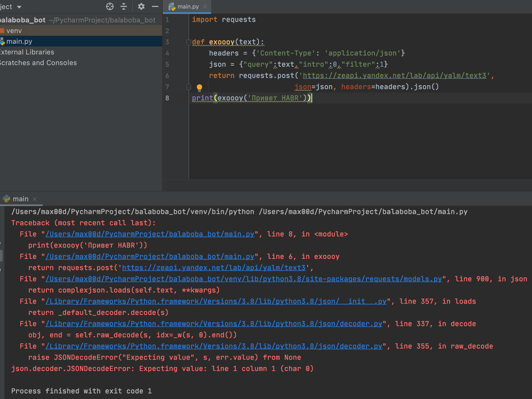
Task: Click the collapse all icon in Project panel
Action: pos(124,6)
